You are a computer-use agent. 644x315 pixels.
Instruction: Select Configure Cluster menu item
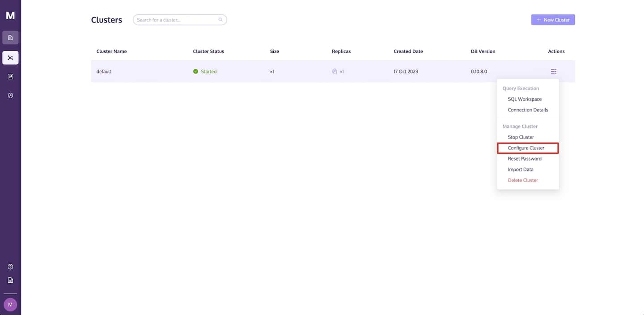point(528,148)
